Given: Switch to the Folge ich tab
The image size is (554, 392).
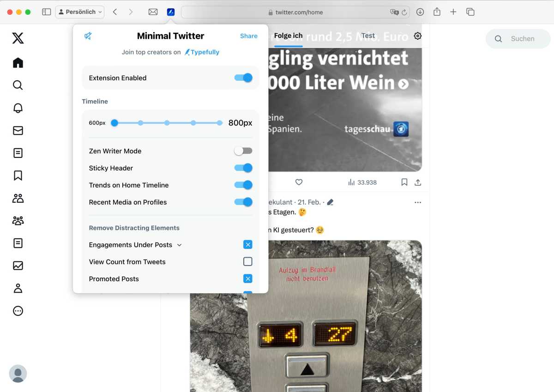Looking at the screenshot, I should 289,36.
